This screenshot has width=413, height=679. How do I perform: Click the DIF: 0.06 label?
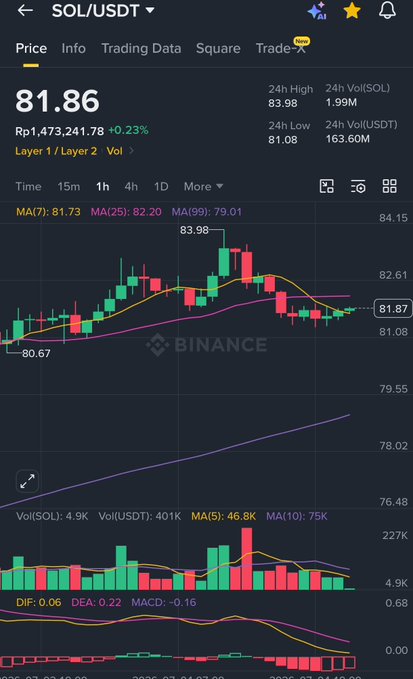[x=39, y=602]
